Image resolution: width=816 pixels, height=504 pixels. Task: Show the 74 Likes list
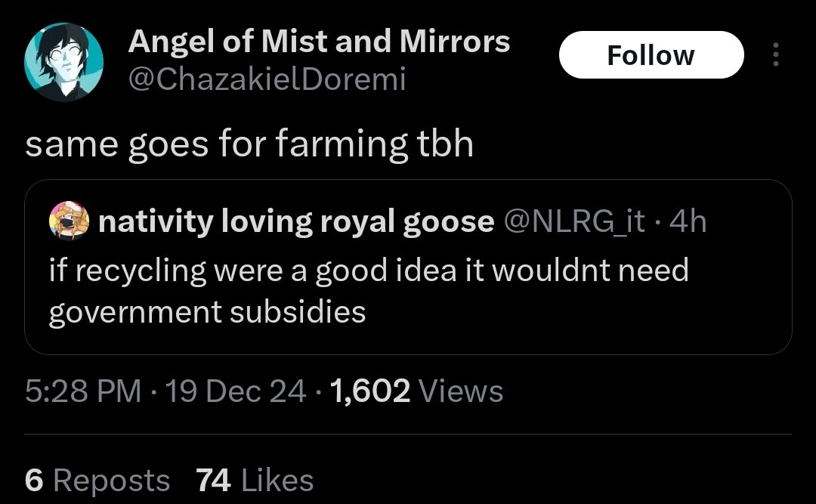tap(254, 480)
